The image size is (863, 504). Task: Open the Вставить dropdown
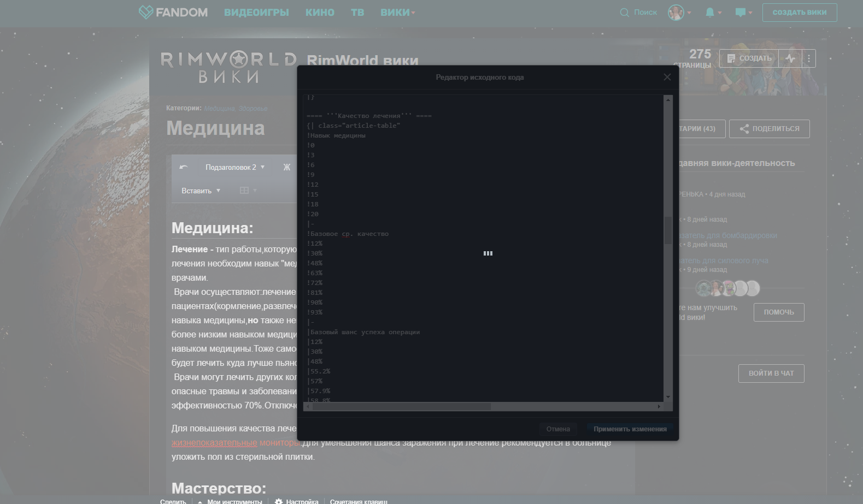point(201,191)
